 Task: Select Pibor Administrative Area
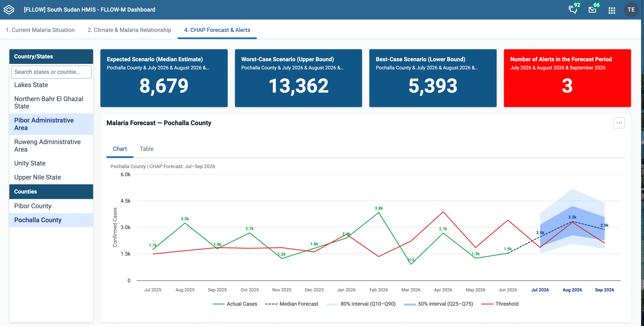[x=51, y=124]
